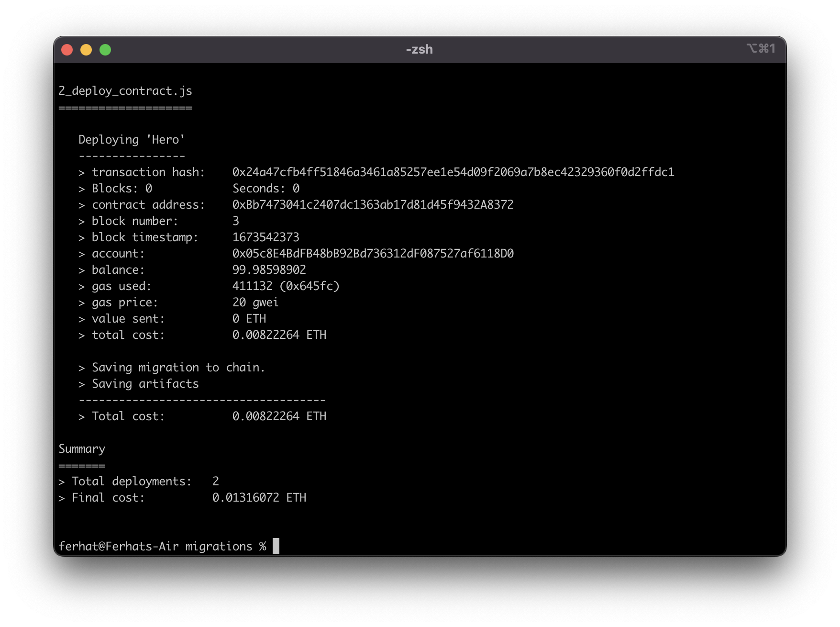Click the ferhat@Ferhats-Air migrations prompt

pos(162,547)
